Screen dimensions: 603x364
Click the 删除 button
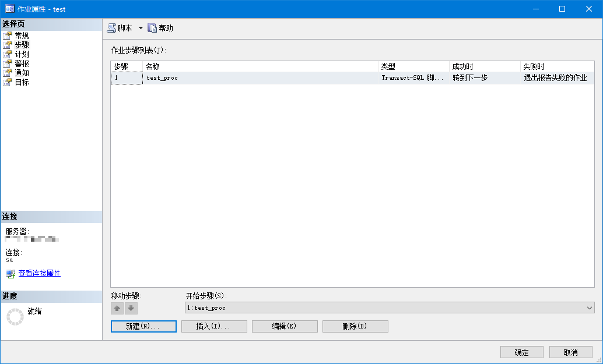coord(355,326)
